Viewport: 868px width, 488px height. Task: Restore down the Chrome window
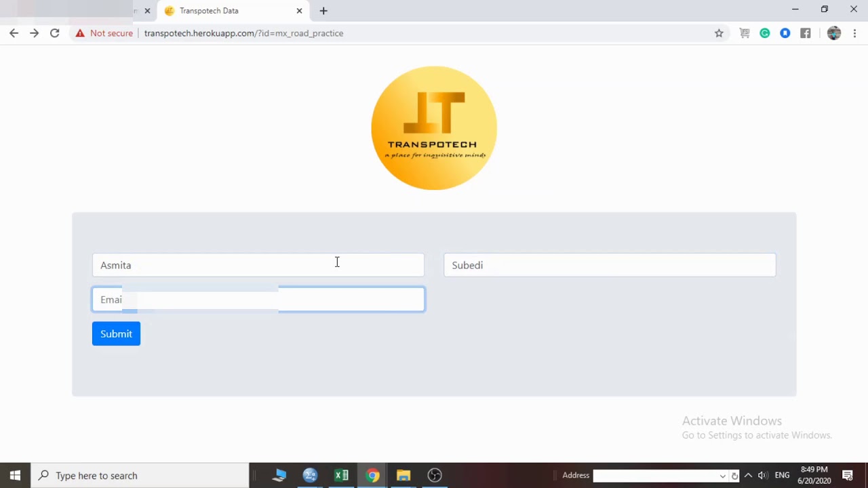pos(824,9)
